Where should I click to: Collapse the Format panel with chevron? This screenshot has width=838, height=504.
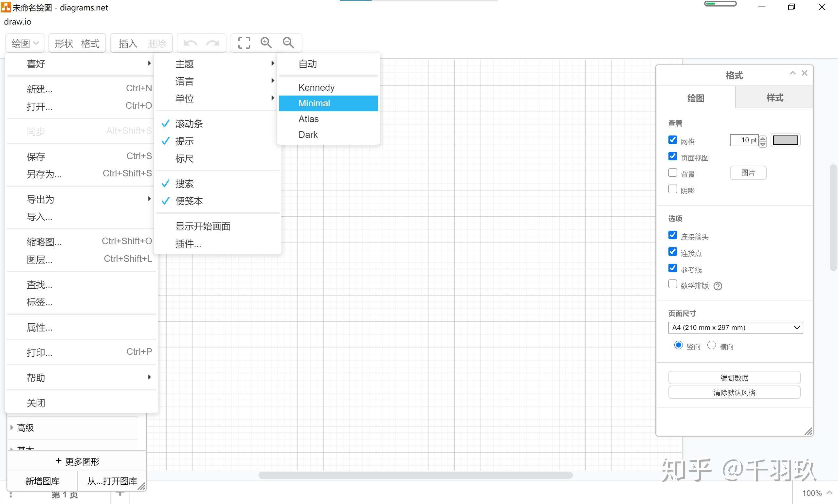[x=792, y=73]
